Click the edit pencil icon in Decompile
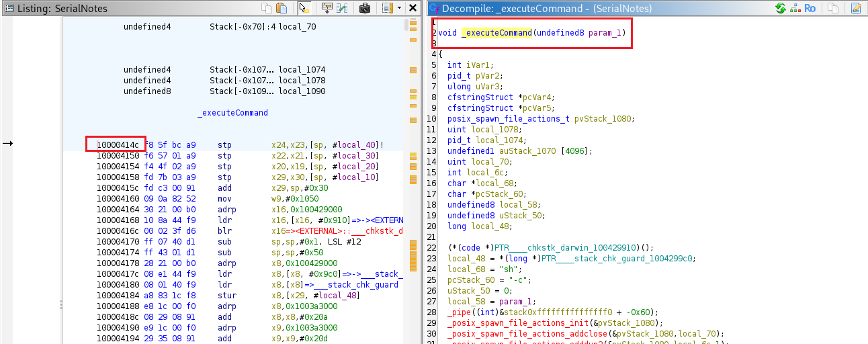 click(855, 8)
